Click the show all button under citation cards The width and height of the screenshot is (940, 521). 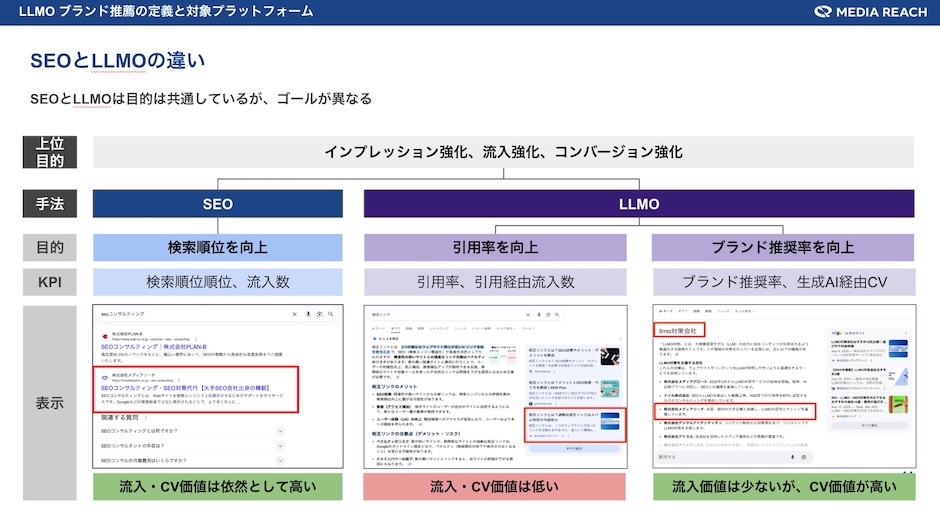pyautogui.click(x=574, y=448)
